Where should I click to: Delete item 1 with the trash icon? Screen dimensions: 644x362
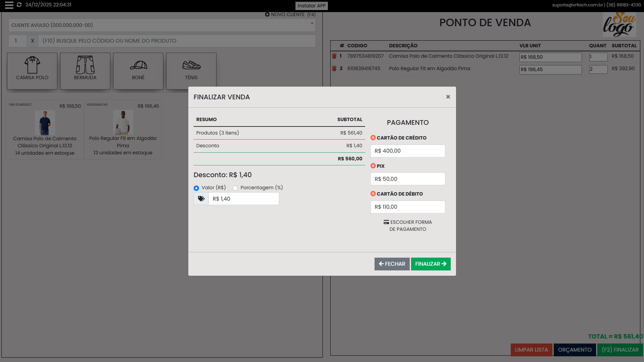pos(334,56)
